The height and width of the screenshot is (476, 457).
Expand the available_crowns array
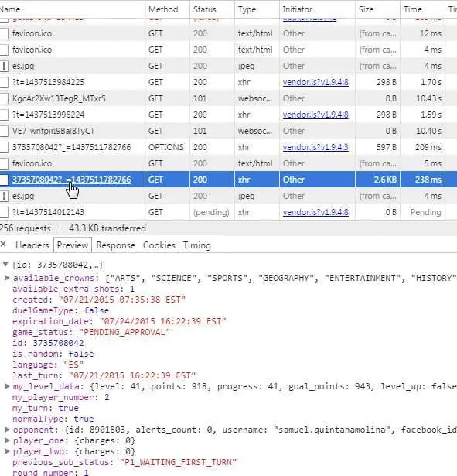point(7,277)
